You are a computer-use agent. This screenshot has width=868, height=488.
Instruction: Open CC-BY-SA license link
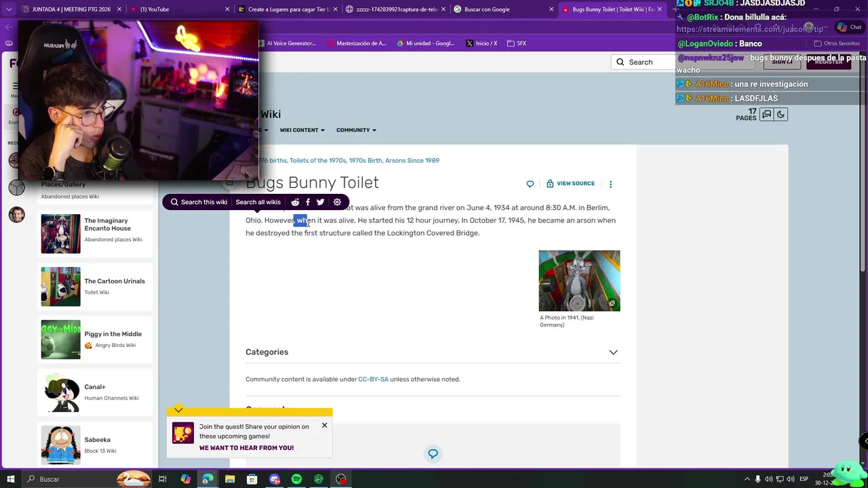(x=373, y=380)
